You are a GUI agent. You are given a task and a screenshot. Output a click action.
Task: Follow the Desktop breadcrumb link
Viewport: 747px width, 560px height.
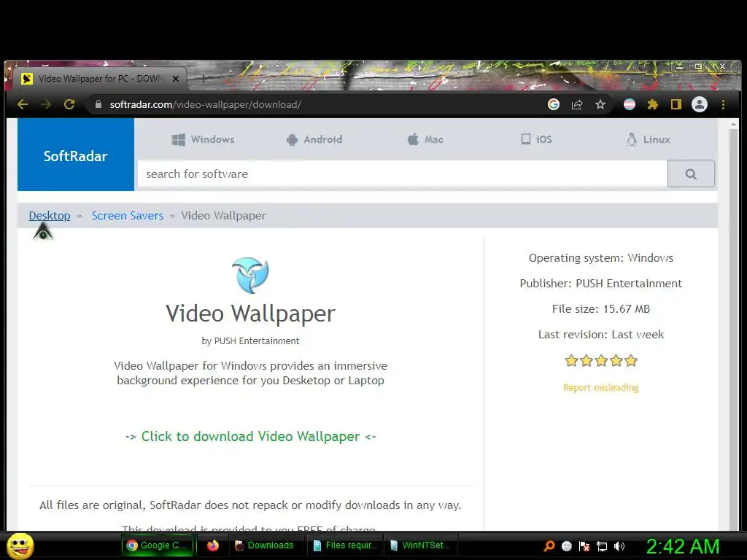point(50,216)
